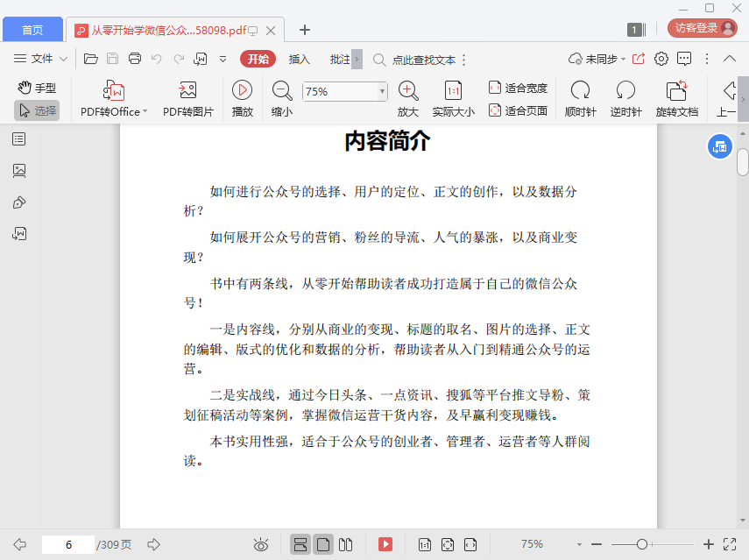Open the outline list panel in sidebar
Image resolution: width=749 pixels, height=560 pixels.
point(19,139)
